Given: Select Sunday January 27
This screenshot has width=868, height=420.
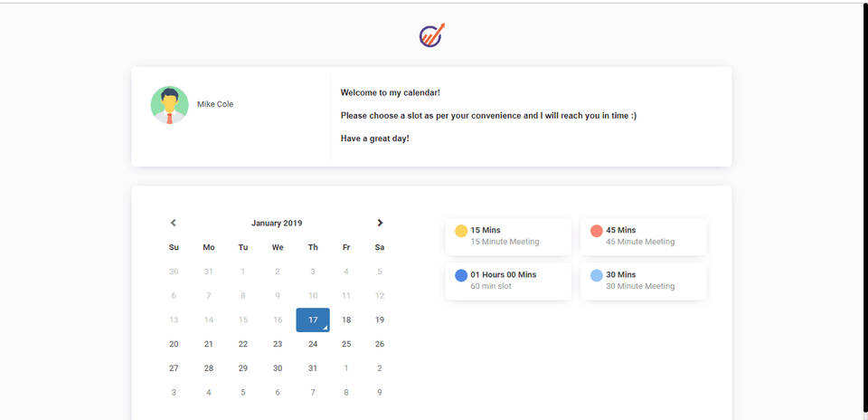Looking at the screenshot, I should pyautogui.click(x=174, y=368).
